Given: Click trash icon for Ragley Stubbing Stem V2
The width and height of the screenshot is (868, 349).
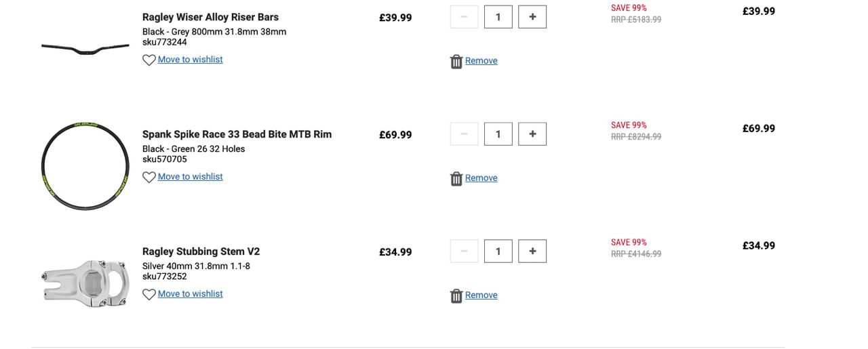Looking at the screenshot, I should pyautogui.click(x=456, y=296).
